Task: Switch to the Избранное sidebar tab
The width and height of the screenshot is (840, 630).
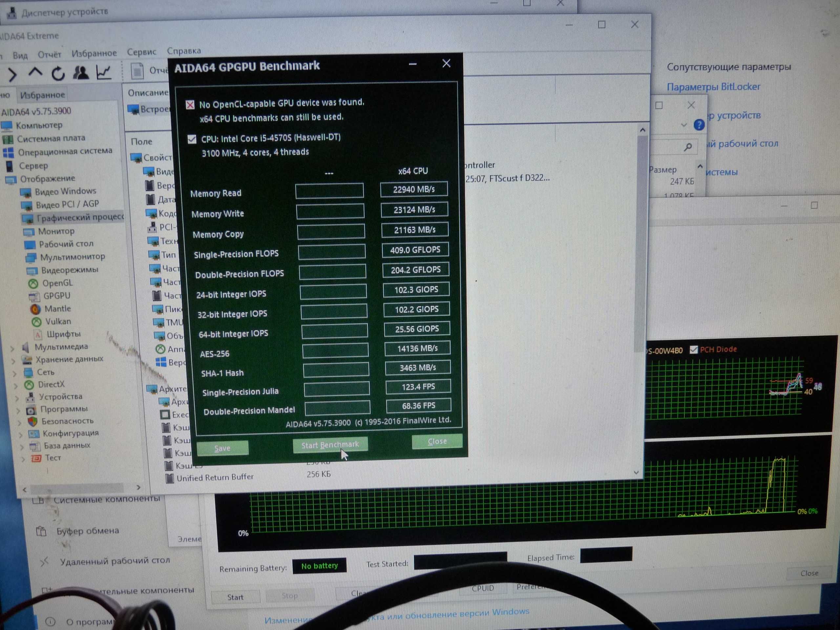Action: pyautogui.click(x=43, y=94)
